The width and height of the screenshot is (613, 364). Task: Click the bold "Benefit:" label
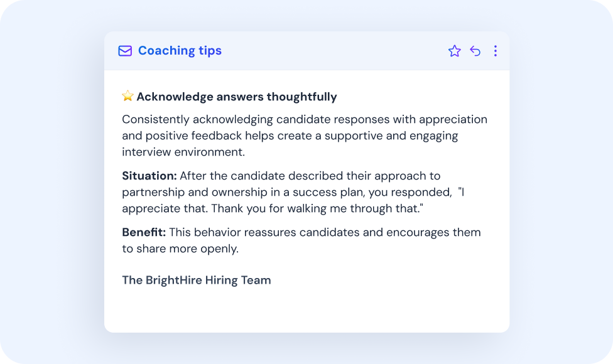[x=144, y=232]
